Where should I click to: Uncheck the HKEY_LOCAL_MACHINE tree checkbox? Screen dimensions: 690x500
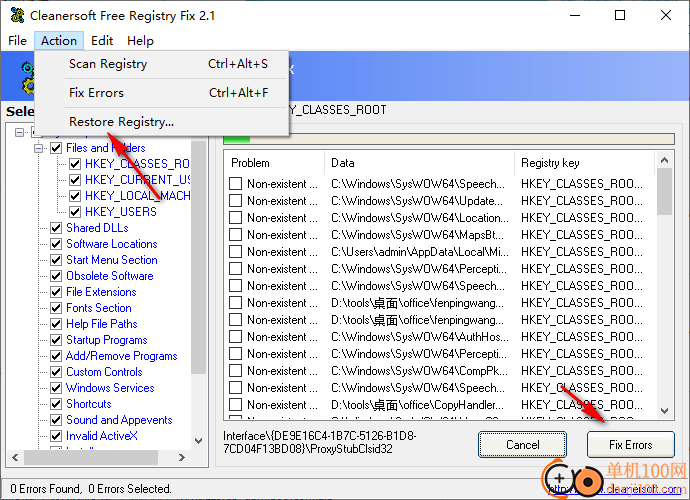pyautogui.click(x=75, y=196)
